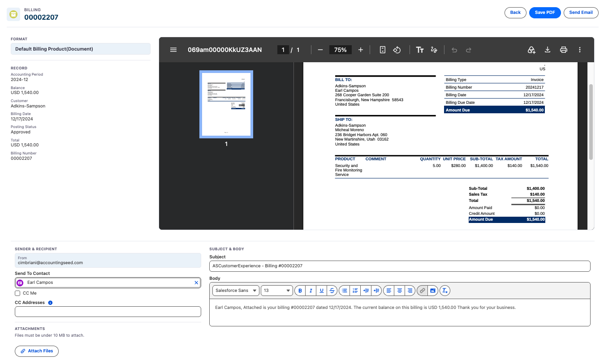Remove formatting from the body text
Screen dimensions: 604x364
click(444, 291)
